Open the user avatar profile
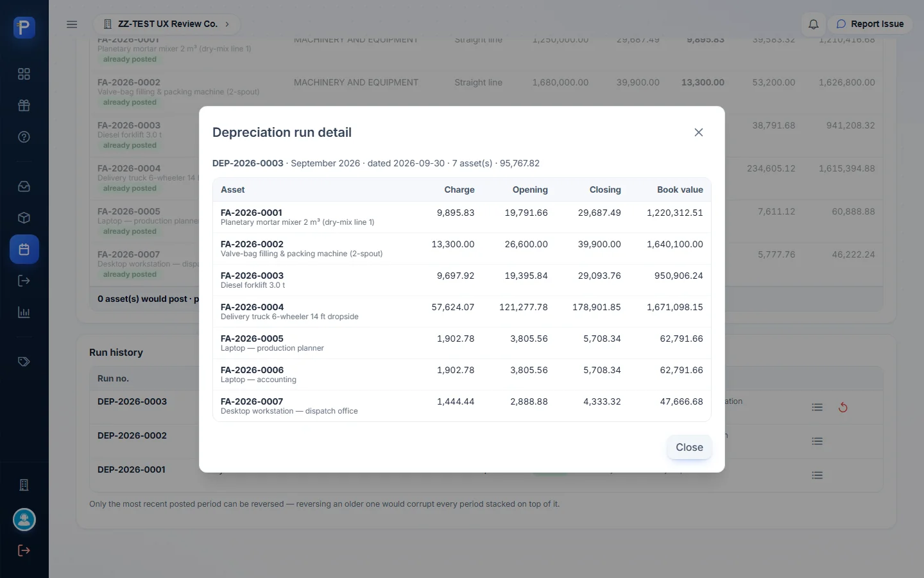924x578 pixels. pyautogui.click(x=24, y=520)
